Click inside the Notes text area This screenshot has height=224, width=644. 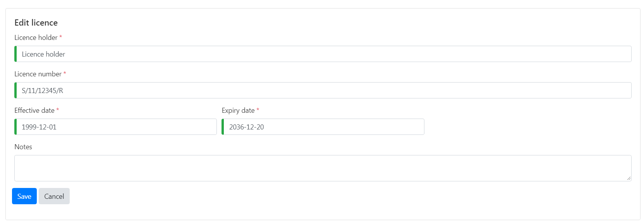click(323, 168)
